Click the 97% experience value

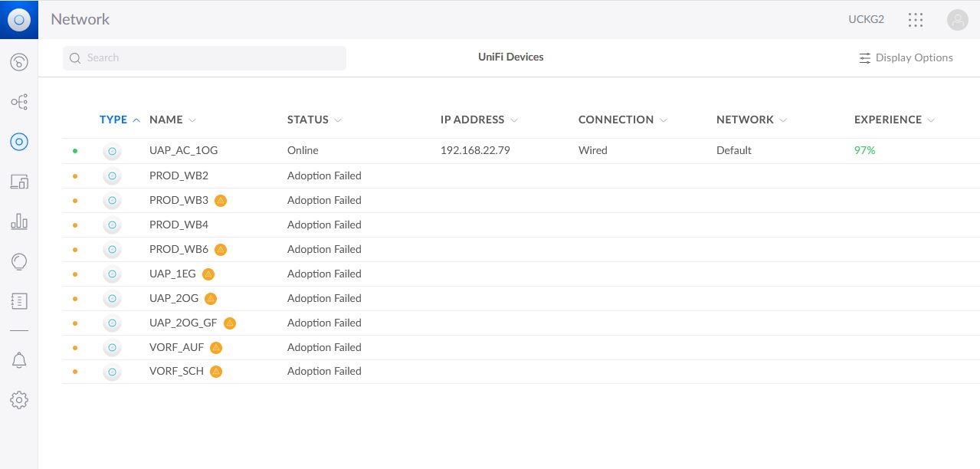coord(864,151)
